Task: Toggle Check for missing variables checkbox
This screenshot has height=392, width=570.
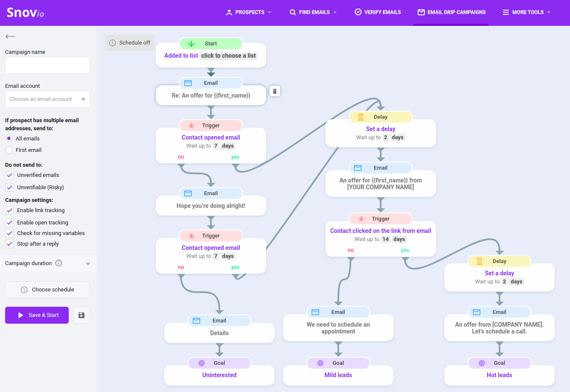Action: [x=9, y=233]
